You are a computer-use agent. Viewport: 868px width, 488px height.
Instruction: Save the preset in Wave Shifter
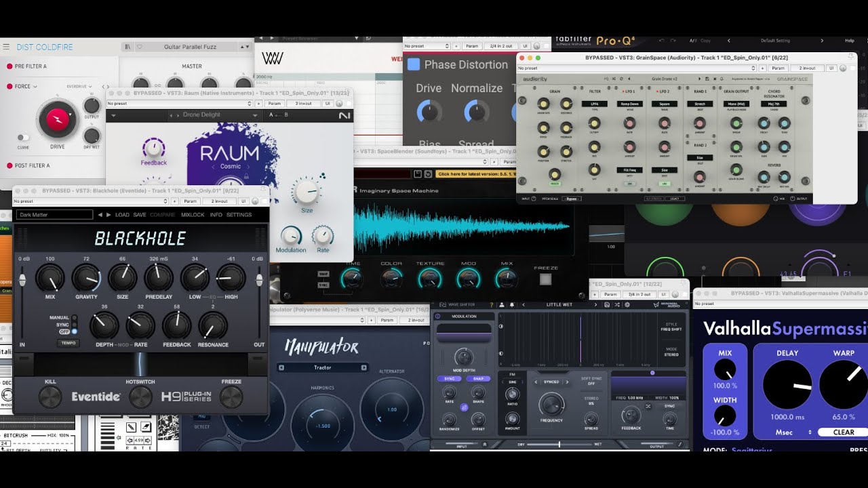click(x=607, y=305)
